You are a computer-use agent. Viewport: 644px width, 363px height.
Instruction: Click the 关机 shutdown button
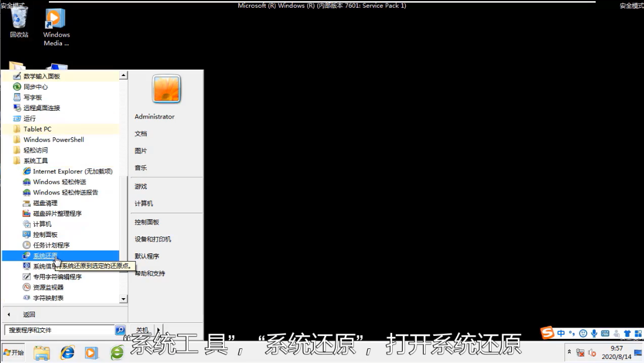[x=142, y=330]
